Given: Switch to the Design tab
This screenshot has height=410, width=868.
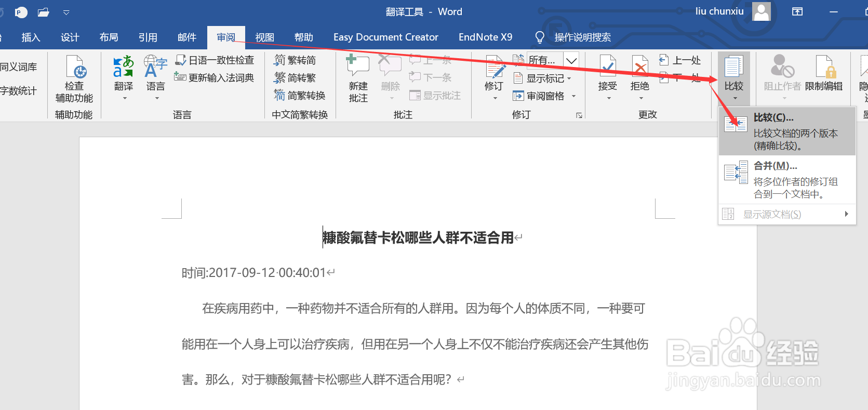Looking at the screenshot, I should click(70, 37).
